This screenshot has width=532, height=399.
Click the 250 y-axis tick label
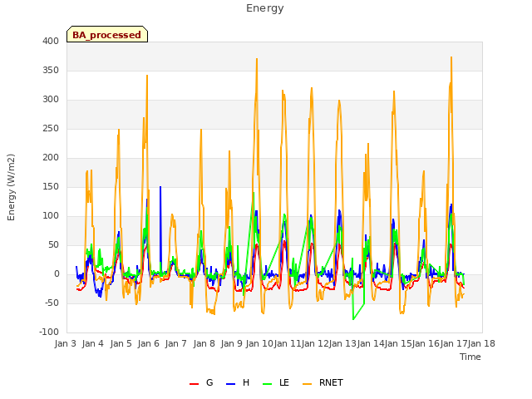[x=51, y=129]
